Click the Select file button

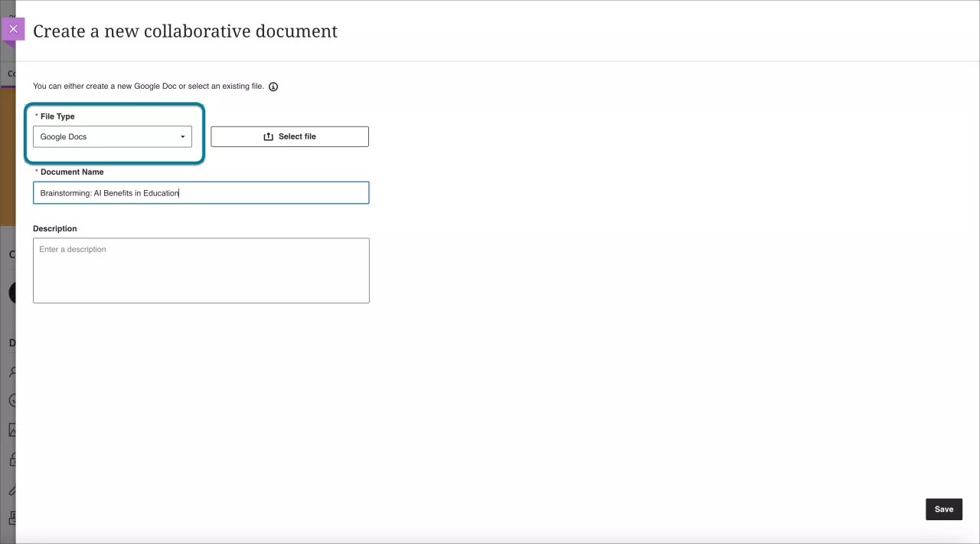(289, 136)
